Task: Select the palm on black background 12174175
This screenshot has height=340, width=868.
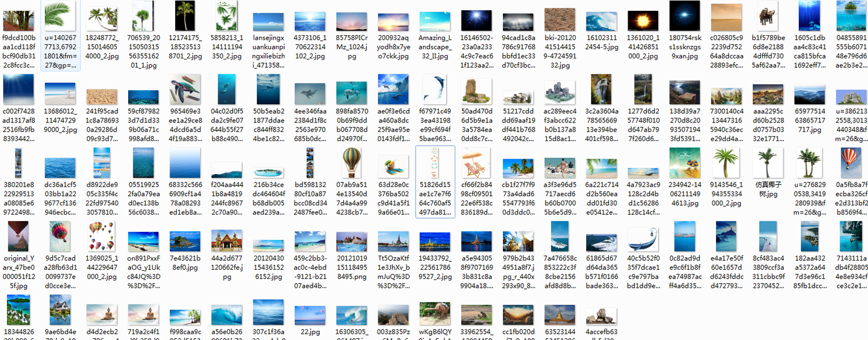Action: tap(185, 16)
